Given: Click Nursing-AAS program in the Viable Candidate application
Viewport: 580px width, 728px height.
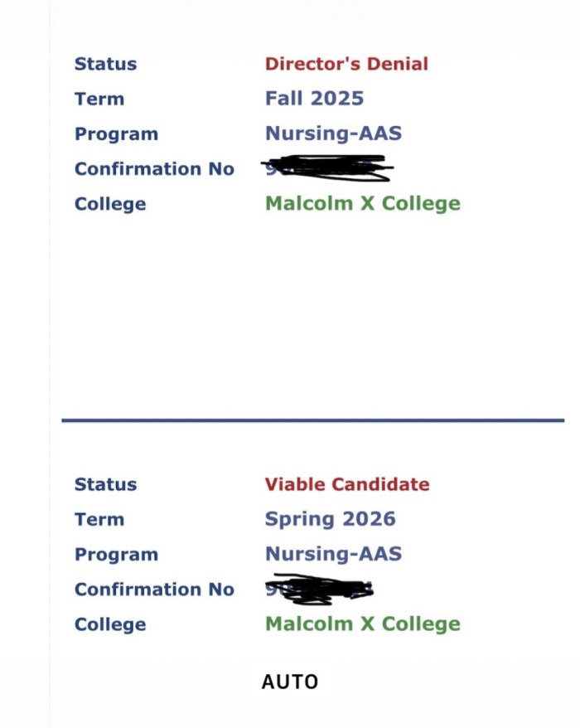Looking at the screenshot, I should point(333,554).
